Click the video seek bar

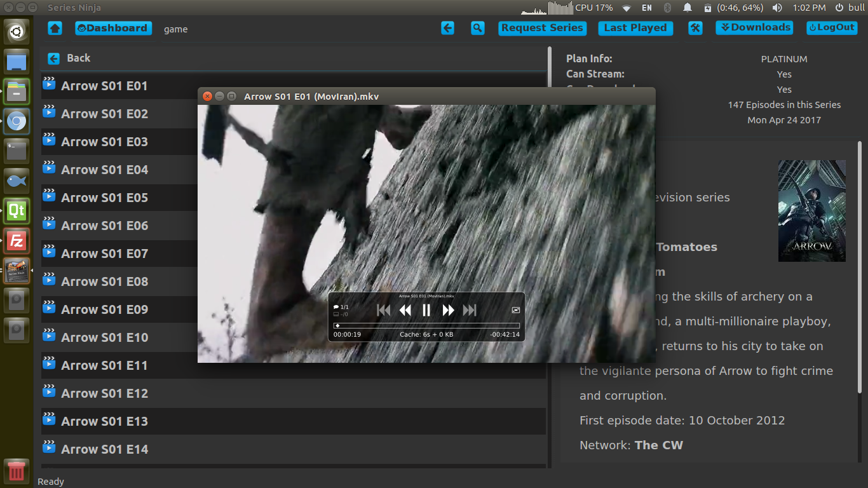click(426, 325)
